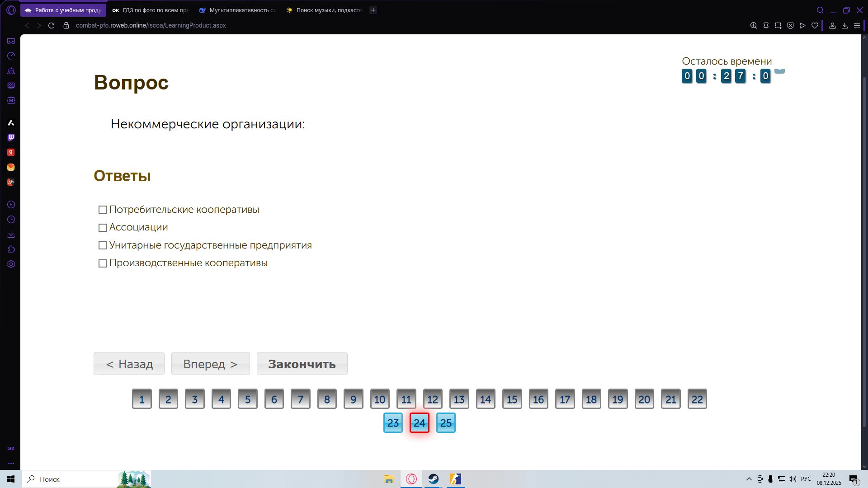Open sidebar history clock icon
Viewport: 868px width, 488px height.
11,220
